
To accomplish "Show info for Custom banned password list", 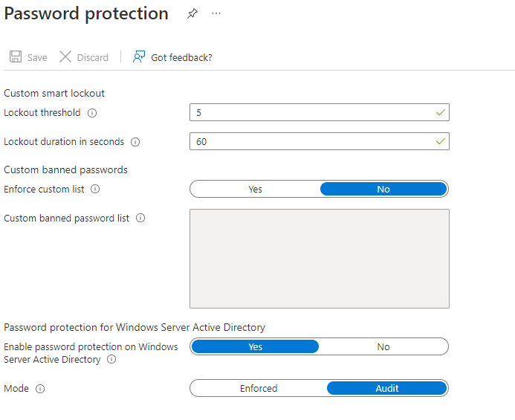I will [140, 218].
